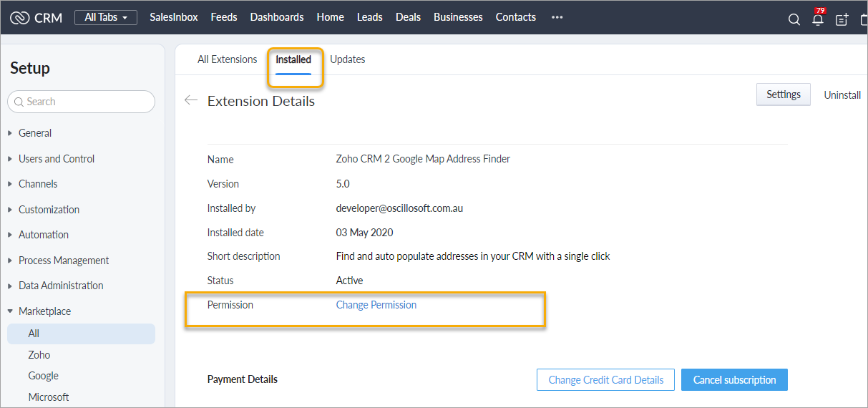
Task: Focus the Setup search field
Action: click(81, 102)
